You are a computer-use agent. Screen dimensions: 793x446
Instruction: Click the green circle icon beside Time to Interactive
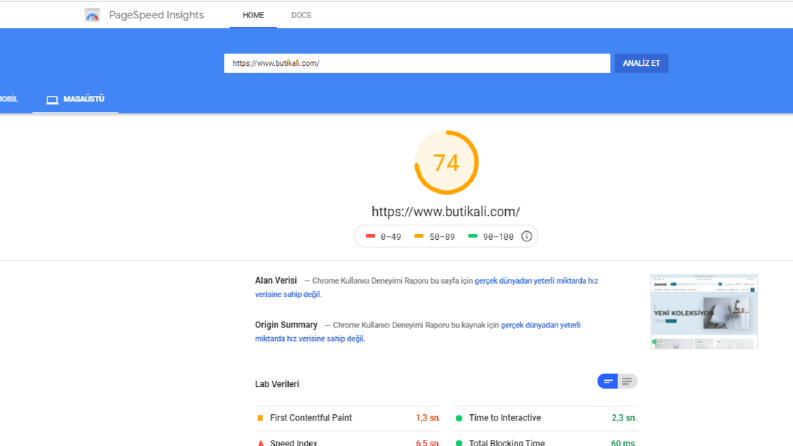[459, 418]
